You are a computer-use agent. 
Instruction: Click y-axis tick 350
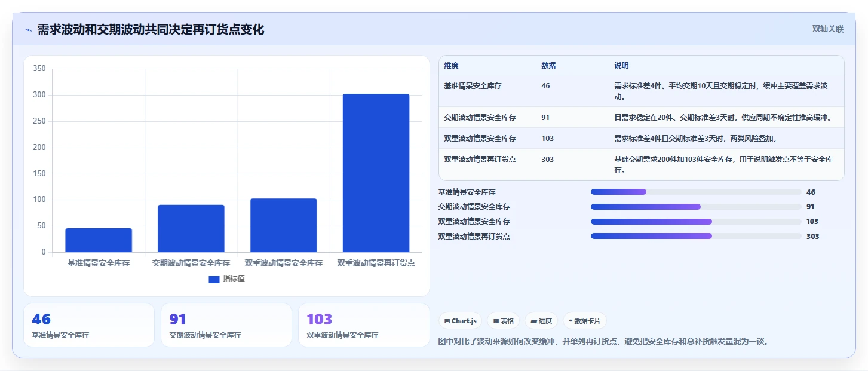[39, 69]
